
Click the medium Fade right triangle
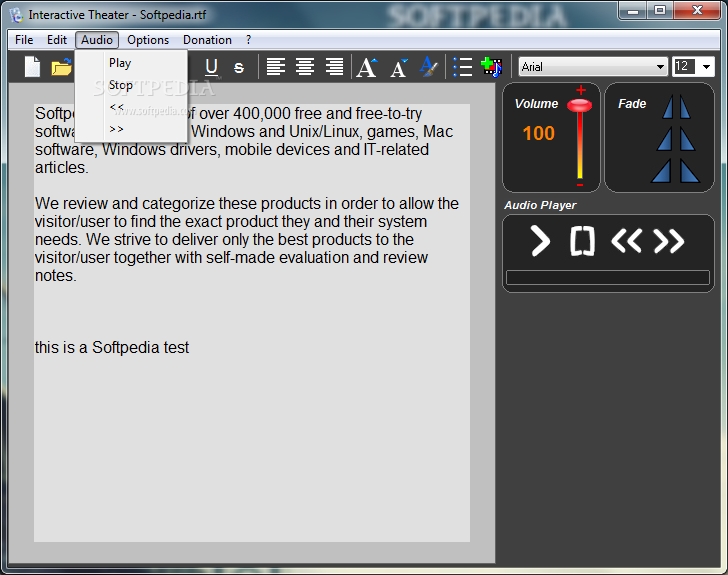coord(688,139)
